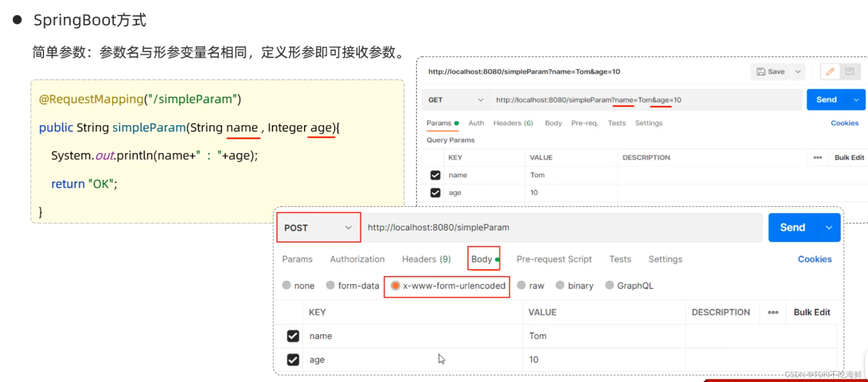Click the age key in Query Params

pyautogui.click(x=455, y=193)
